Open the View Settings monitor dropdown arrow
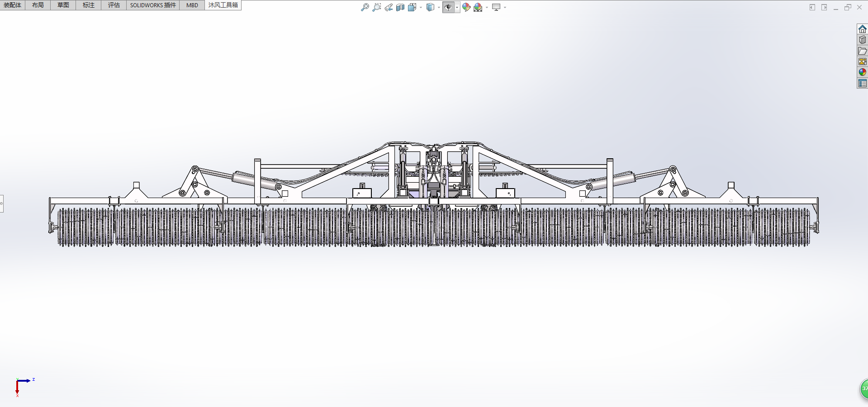 tap(505, 7)
